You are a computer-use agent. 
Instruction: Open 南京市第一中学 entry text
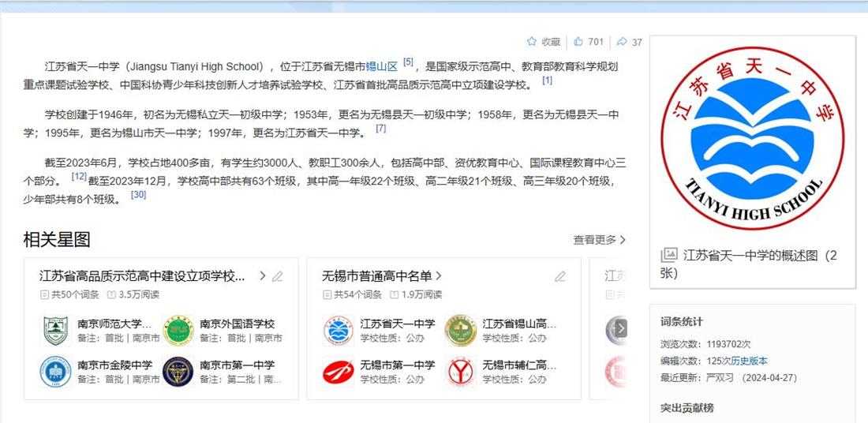(237, 365)
